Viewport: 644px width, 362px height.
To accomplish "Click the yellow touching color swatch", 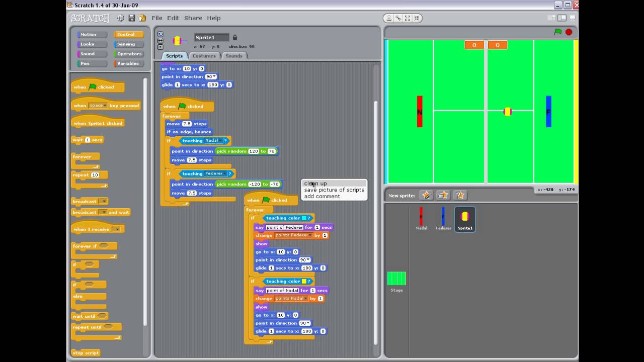I will (304, 282).
